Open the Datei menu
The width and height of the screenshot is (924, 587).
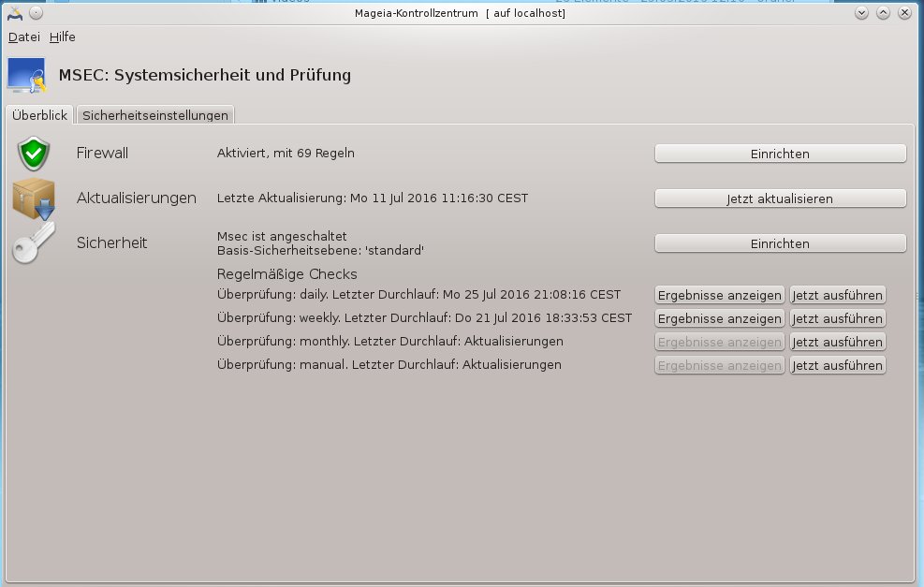pos(24,37)
